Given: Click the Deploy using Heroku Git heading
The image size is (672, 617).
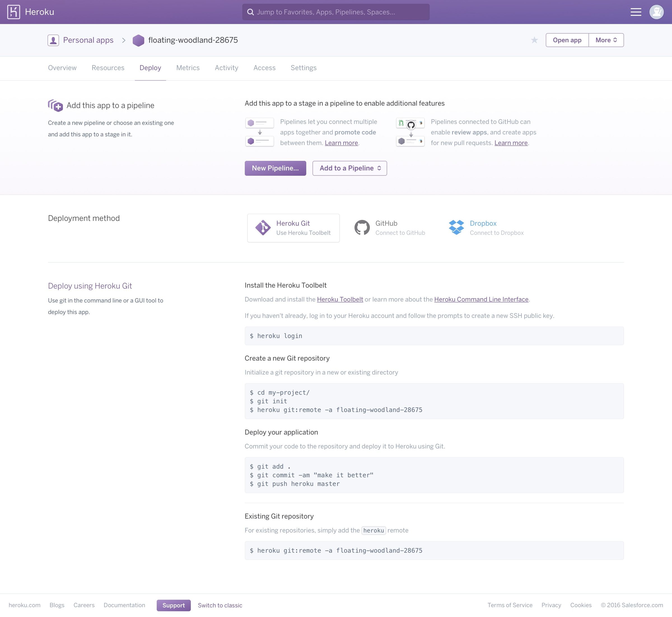Looking at the screenshot, I should (x=90, y=286).
